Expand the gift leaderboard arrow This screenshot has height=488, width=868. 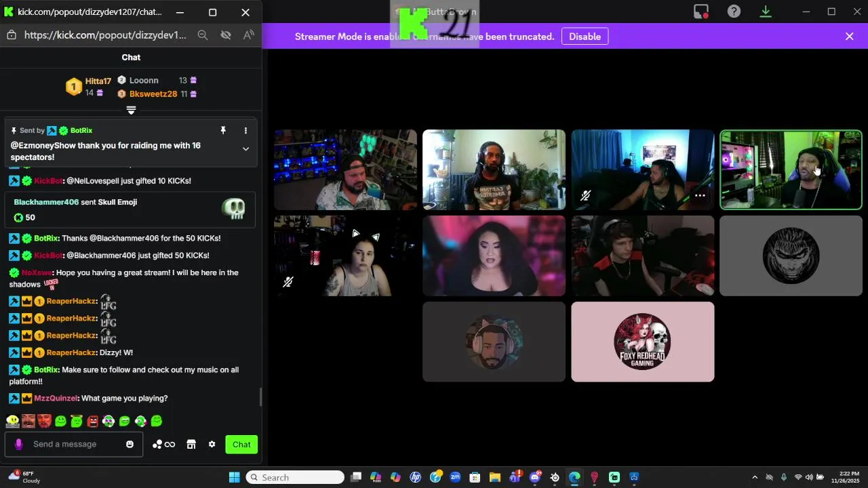click(131, 110)
